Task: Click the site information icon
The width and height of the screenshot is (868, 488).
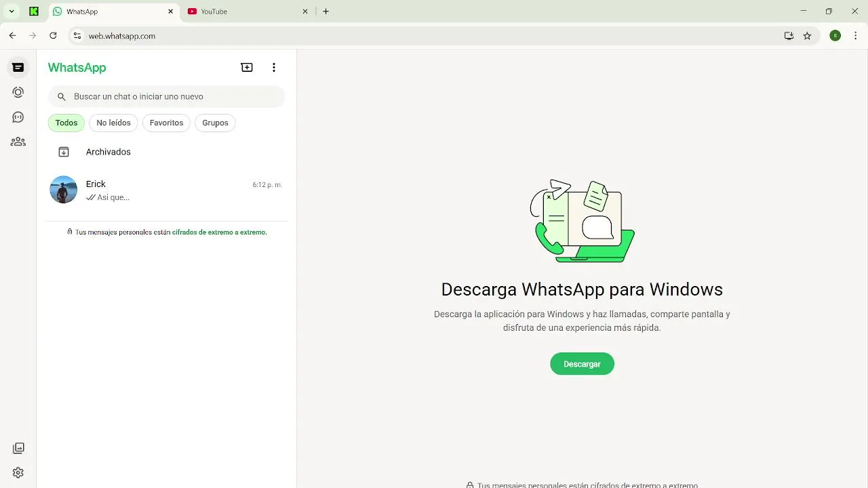Action: (77, 36)
